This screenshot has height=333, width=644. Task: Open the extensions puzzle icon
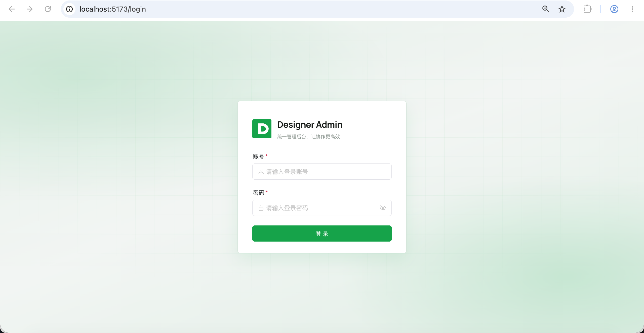click(x=587, y=9)
